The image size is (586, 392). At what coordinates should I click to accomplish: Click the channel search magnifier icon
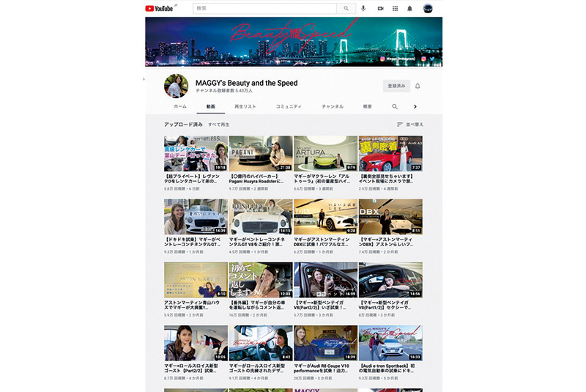(x=395, y=106)
